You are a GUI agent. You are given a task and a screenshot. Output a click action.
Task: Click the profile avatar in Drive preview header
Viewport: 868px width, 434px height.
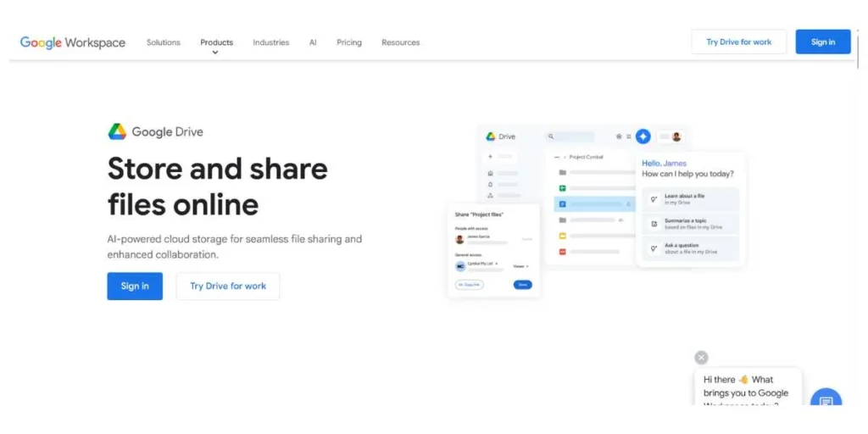click(676, 136)
